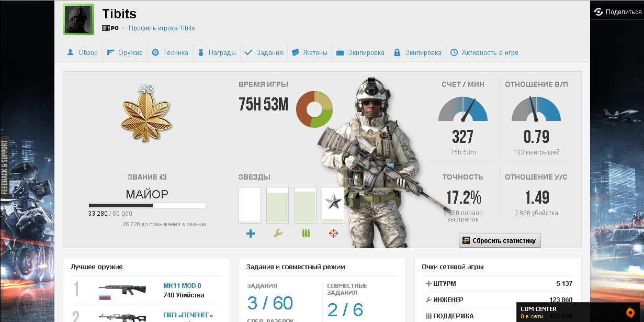Select the green support ammo icon under stars

[306, 234]
